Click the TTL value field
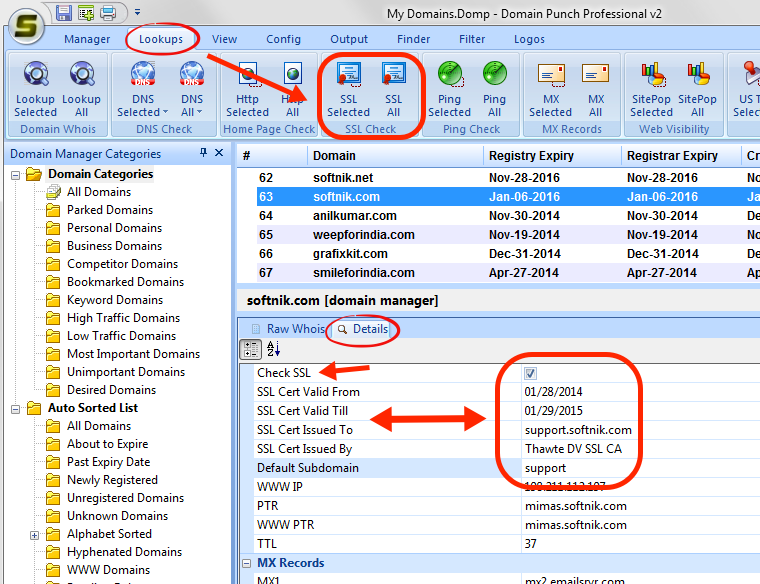 click(x=640, y=544)
